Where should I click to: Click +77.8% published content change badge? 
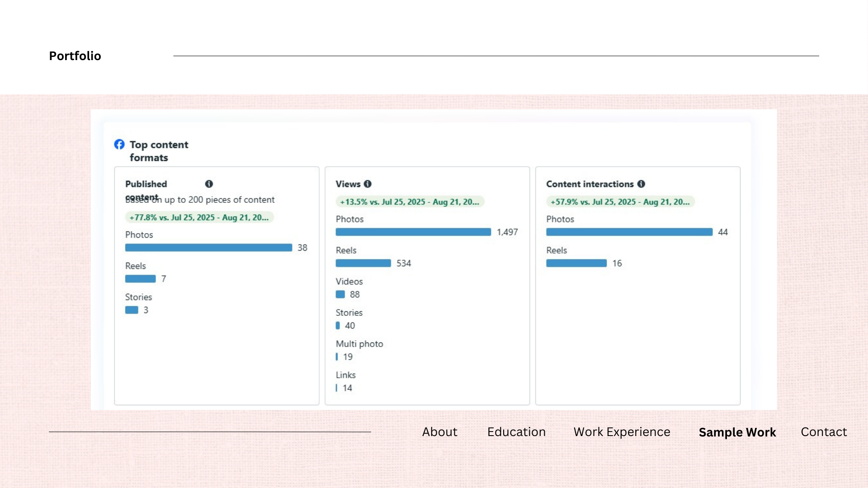(x=199, y=217)
